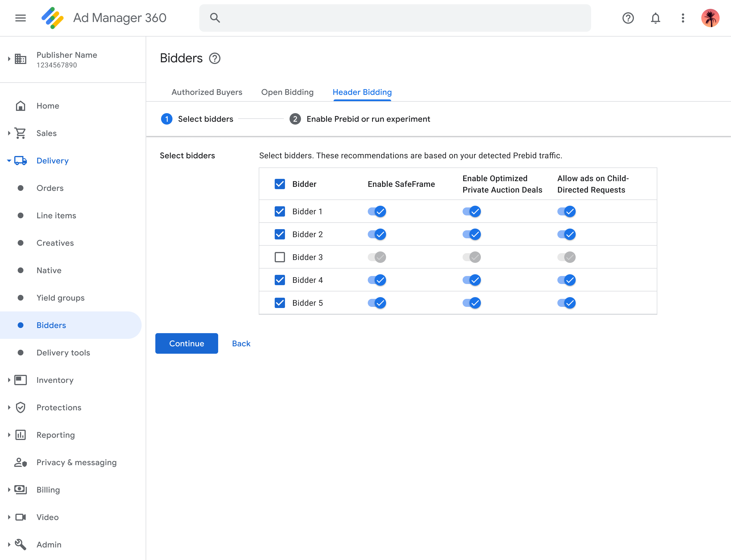Click the Billing sidebar icon
This screenshot has width=731, height=560.
[20, 489]
